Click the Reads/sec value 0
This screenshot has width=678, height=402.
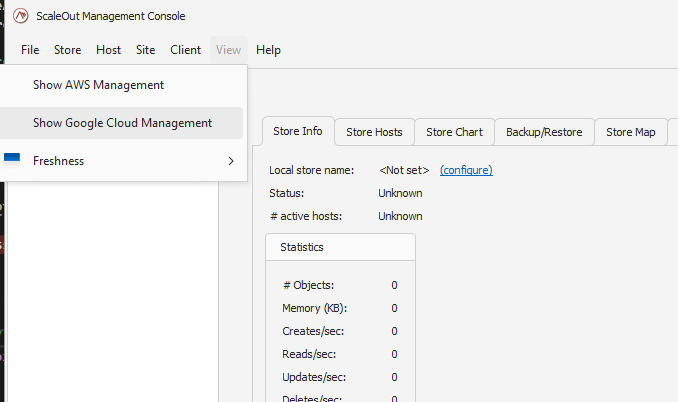point(394,354)
